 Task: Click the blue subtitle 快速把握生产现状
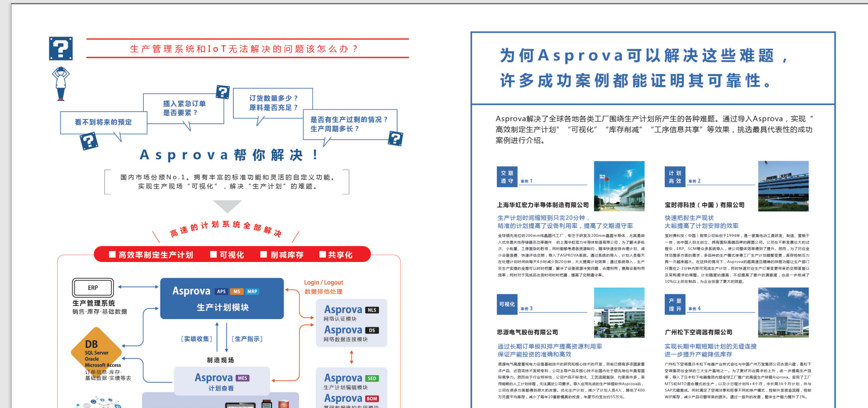coord(689,218)
